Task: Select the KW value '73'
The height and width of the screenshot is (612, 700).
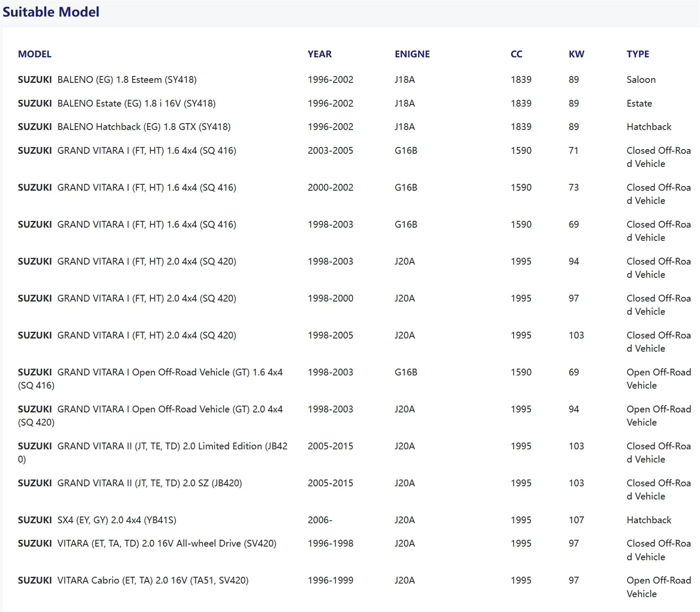Action: (574, 188)
